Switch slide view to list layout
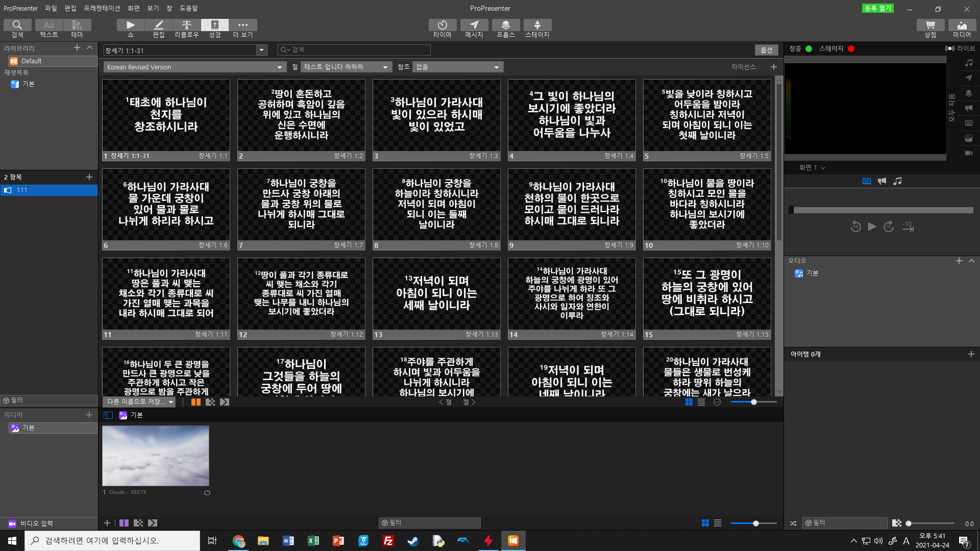The height and width of the screenshot is (551, 980). click(701, 403)
